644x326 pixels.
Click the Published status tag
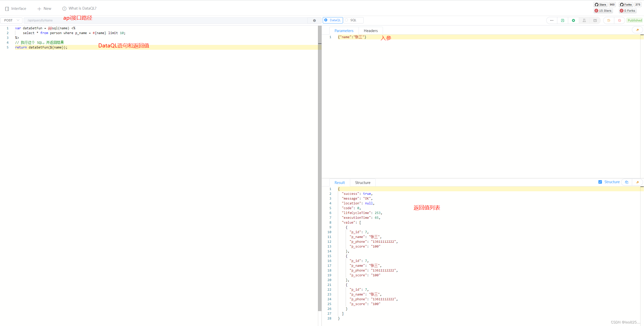(x=635, y=20)
